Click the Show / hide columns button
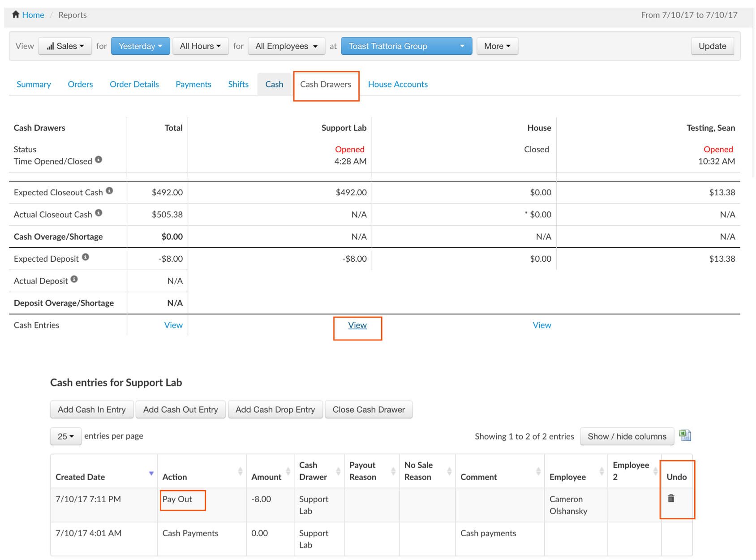 tap(627, 436)
